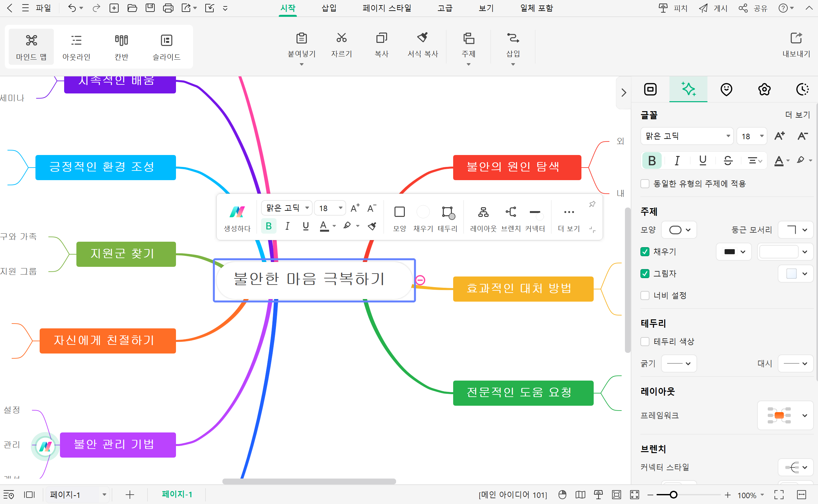Viewport: 818px width, 504px height.
Task: Open 맑은 고딕 font dropdown in right panel
Action: pos(687,136)
